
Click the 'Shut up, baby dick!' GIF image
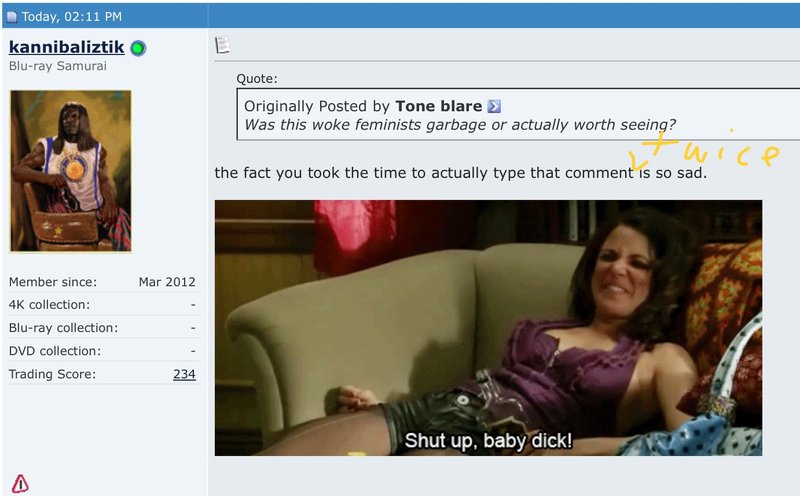(488, 328)
